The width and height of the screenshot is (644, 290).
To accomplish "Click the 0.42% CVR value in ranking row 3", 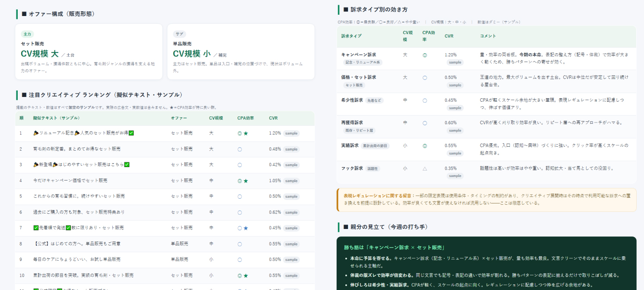I will [275, 165].
